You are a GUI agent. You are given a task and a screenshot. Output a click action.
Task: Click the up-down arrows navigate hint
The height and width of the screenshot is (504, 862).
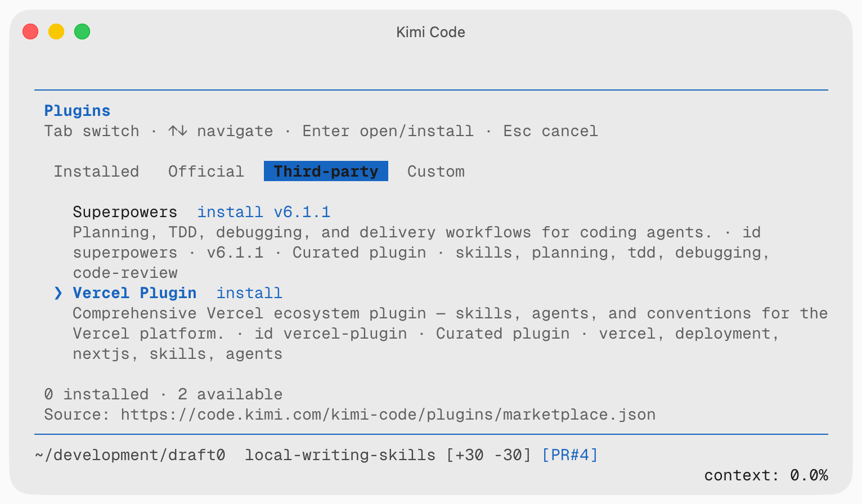[x=220, y=131]
